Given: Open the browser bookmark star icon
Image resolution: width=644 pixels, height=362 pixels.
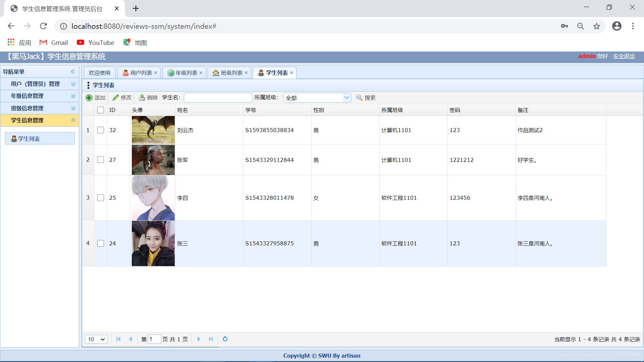Looking at the screenshot, I should (x=597, y=26).
